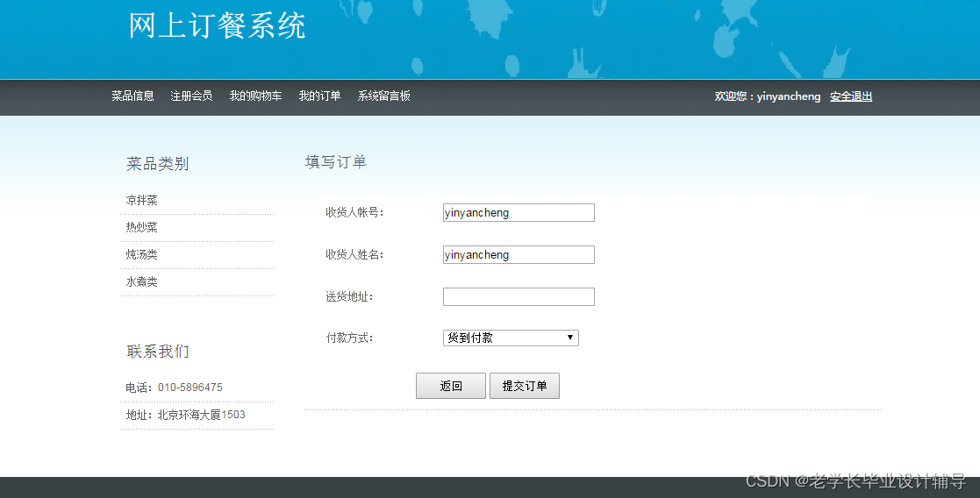Click the 联系我们 sidebar heading
This screenshot has height=498, width=980.
click(x=158, y=352)
